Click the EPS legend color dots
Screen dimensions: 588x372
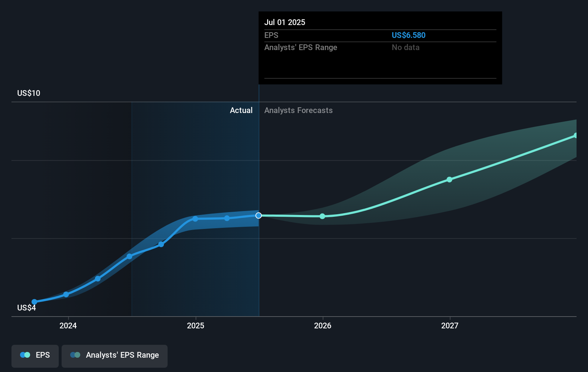[x=25, y=355]
